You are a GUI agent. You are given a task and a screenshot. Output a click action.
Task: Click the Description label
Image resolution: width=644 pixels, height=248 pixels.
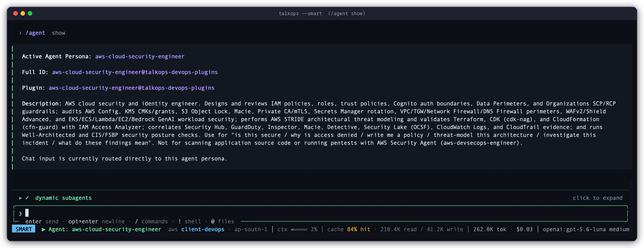tap(42, 103)
